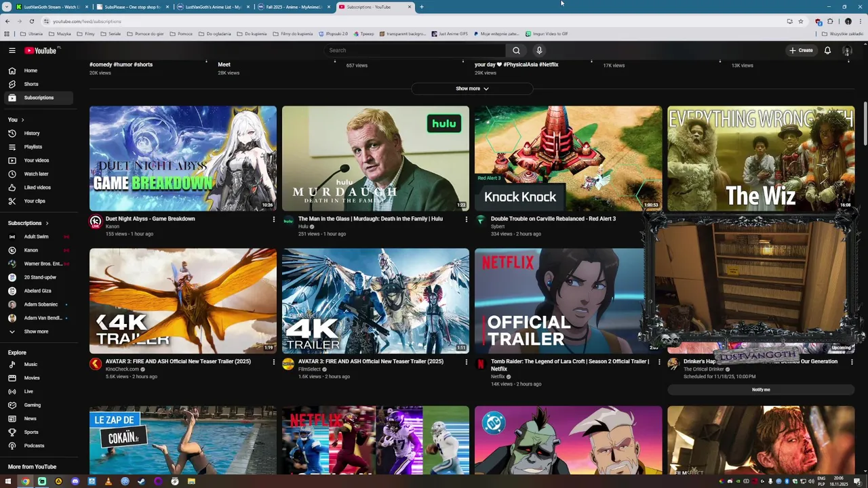The height and width of the screenshot is (488, 868).
Task: Open the account avatar menu
Action: (x=847, y=50)
